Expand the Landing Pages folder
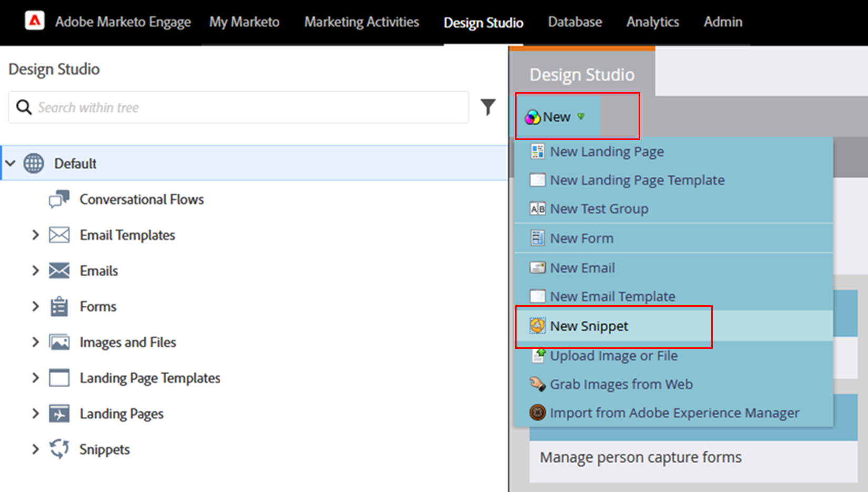This screenshot has height=492, width=868. pyautogui.click(x=35, y=414)
